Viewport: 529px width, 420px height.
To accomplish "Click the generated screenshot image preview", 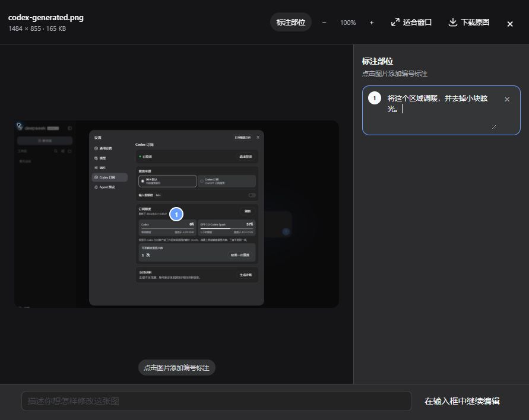I will pyautogui.click(x=176, y=214).
